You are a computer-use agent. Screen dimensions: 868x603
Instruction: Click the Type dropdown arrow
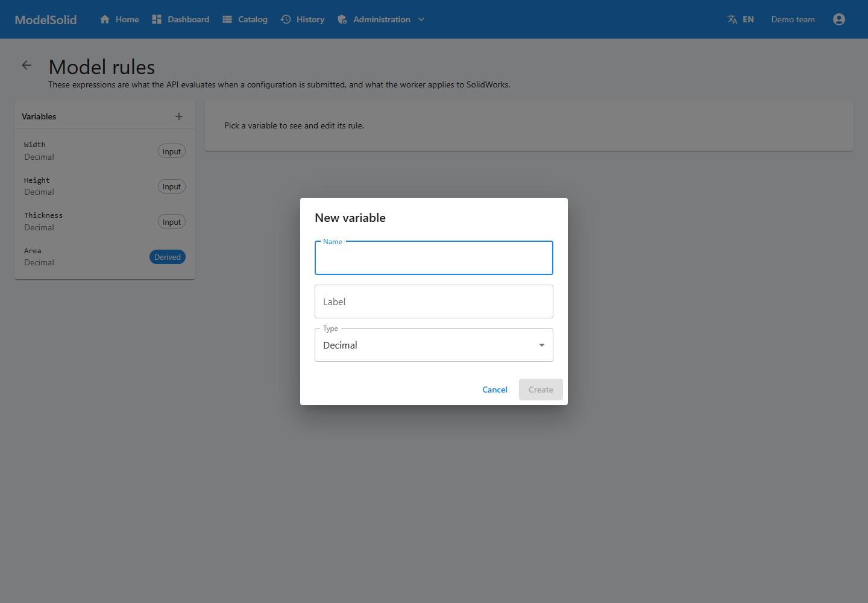click(542, 345)
